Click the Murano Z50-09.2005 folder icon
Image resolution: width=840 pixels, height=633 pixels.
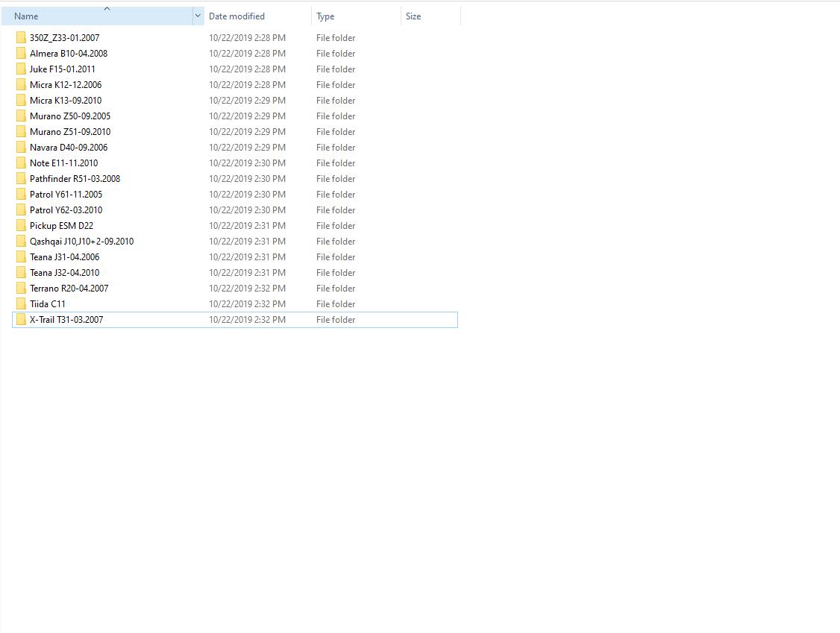click(21, 116)
